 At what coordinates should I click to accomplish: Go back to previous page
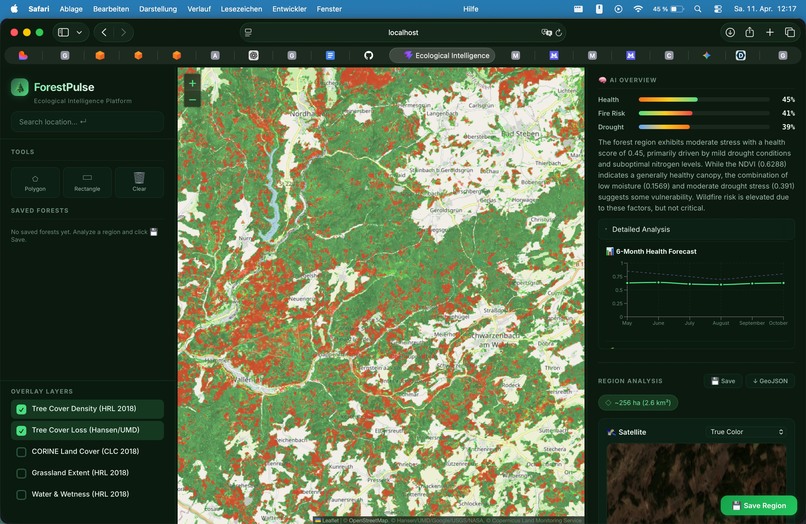pos(104,32)
